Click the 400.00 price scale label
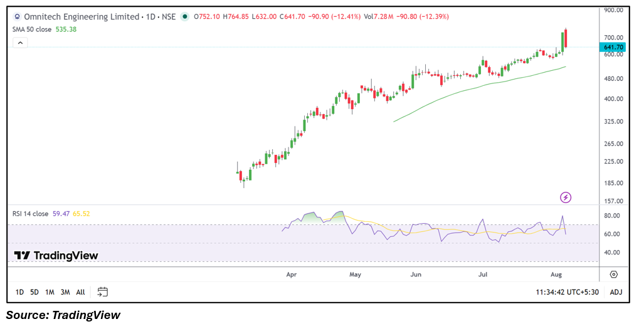Viewport: 644px width, 324px height. [x=614, y=99]
